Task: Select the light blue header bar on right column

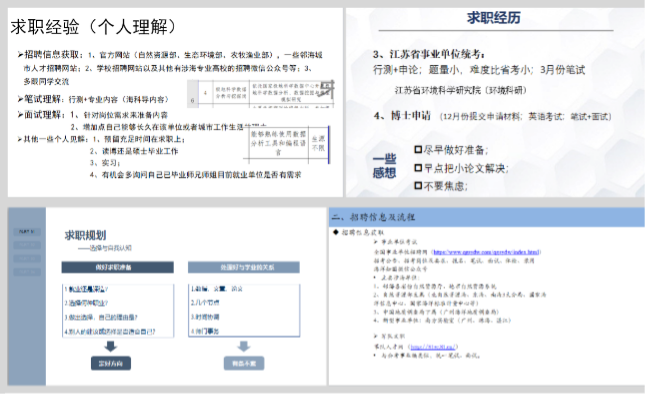Action: [x=244, y=267]
